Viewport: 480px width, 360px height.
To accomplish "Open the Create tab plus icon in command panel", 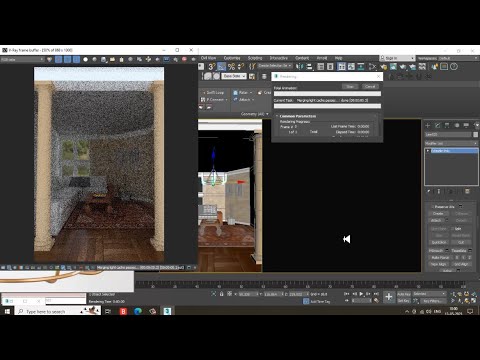I will point(428,125).
